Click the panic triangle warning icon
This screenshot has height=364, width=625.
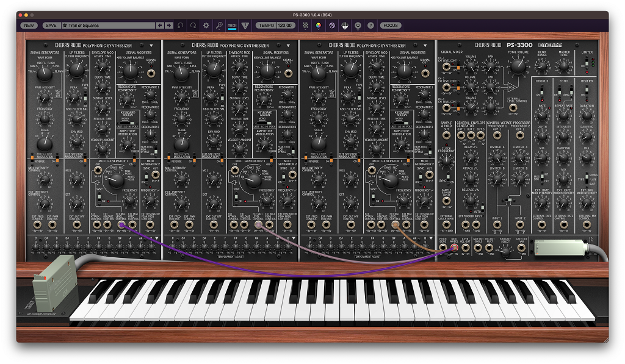click(245, 26)
